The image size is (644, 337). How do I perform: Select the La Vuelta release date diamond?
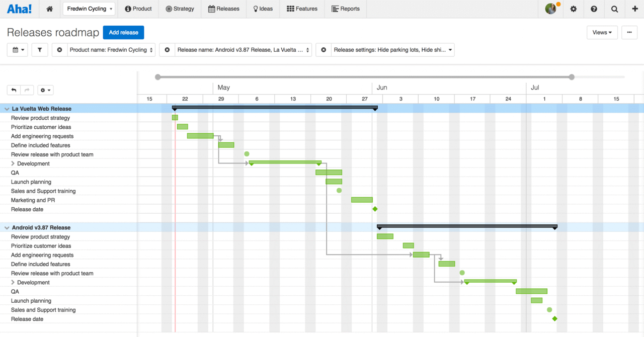(375, 209)
